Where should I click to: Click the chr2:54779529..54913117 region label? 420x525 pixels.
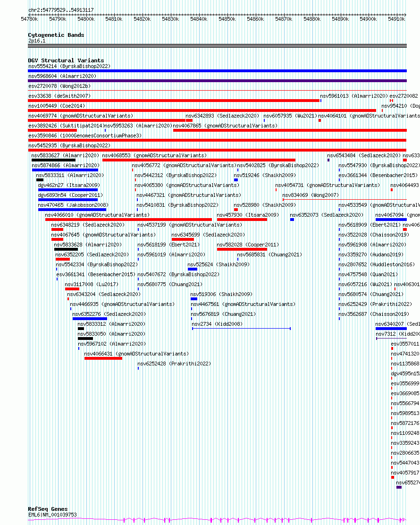61,10
